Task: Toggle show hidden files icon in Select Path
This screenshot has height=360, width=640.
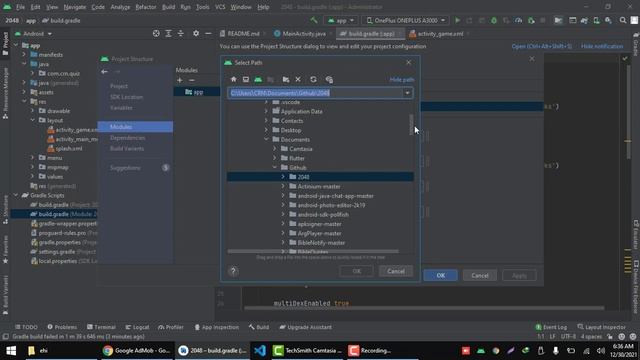Action: pyautogui.click(x=329, y=80)
